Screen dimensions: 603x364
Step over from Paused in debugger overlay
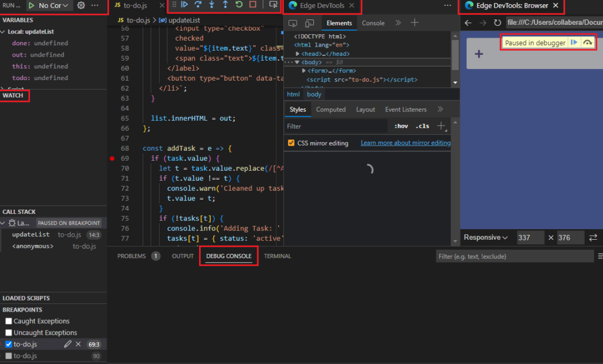pos(587,42)
